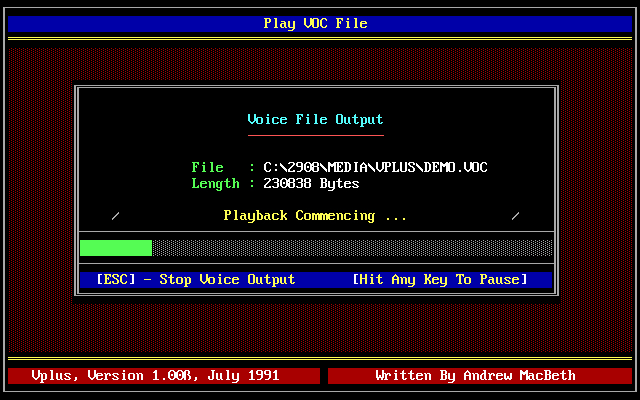The image size is (640, 400).
Task: Click the green File label
Action: coord(207,168)
